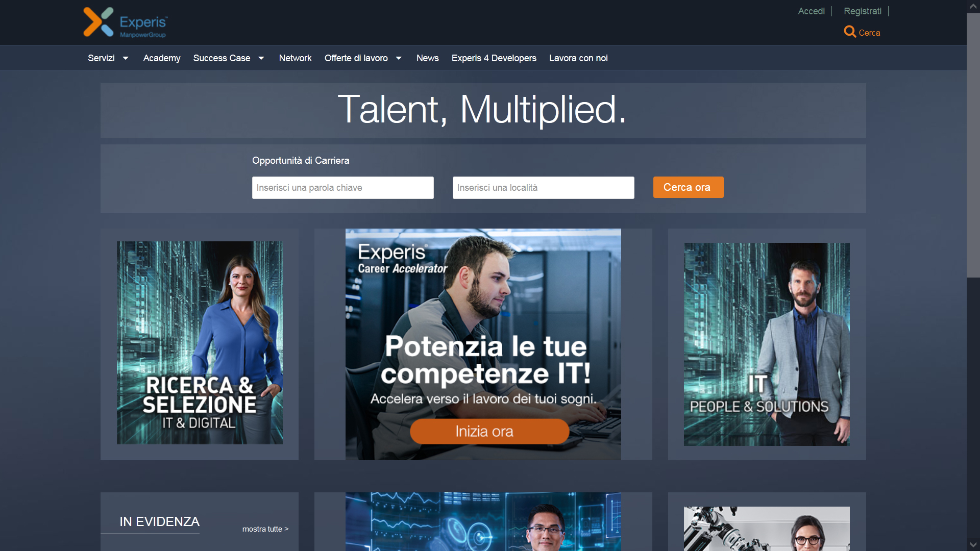Click the Accedi login link
The width and height of the screenshot is (980, 551).
(x=811, y=11)
